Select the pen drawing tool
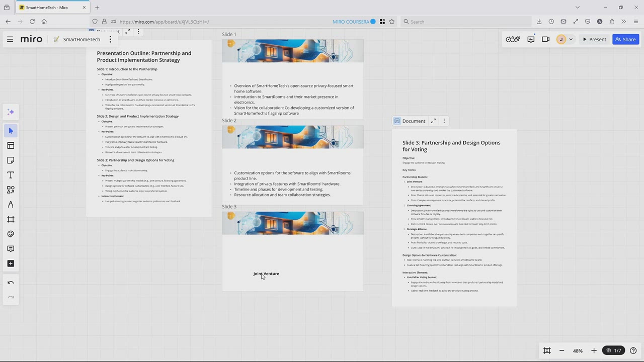The height and width of the screenshot is (362, 644). point(11,205)
